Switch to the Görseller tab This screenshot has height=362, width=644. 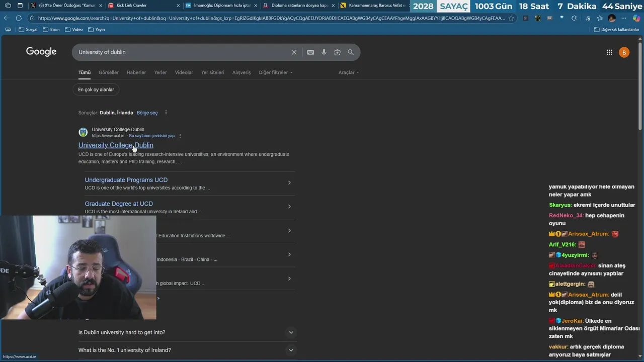click(x=109, y=72)
